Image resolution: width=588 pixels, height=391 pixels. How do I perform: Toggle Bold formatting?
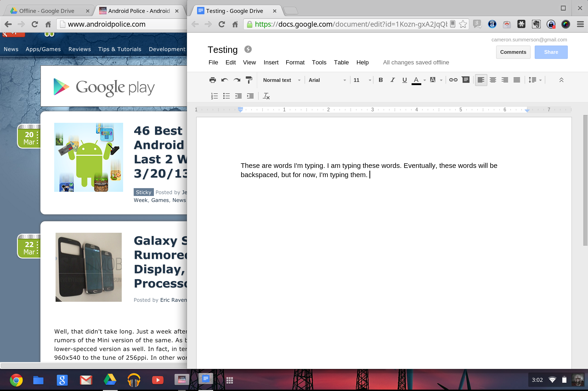(381, 80)
